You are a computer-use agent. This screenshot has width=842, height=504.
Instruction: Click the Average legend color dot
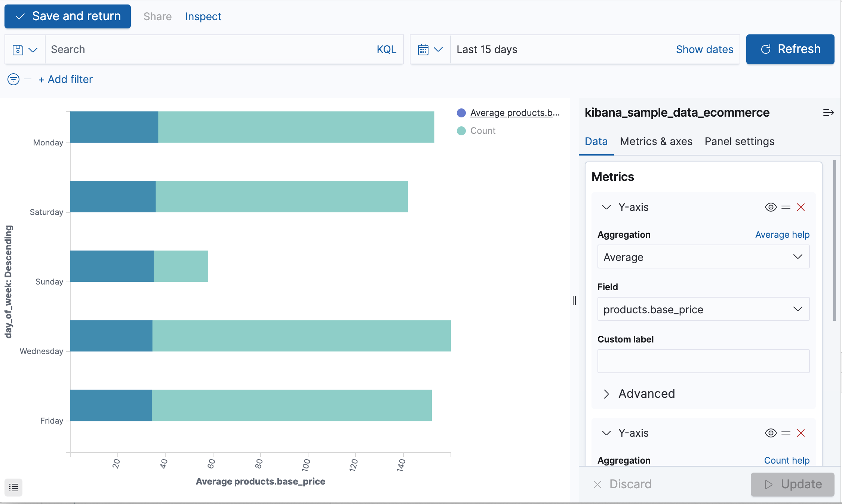pos(461,113)
